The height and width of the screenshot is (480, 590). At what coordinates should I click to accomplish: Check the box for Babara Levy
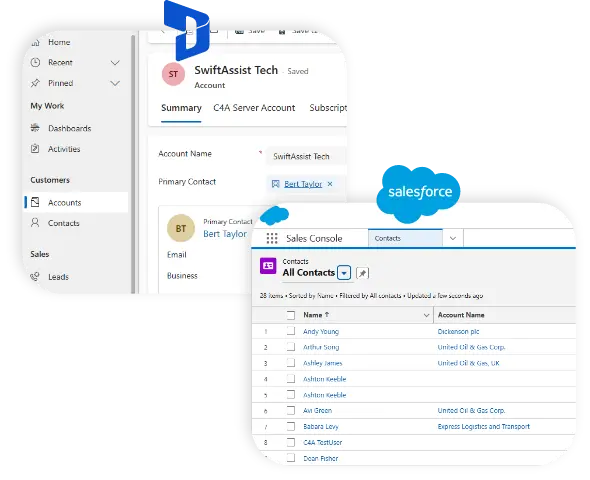(290, 426)
